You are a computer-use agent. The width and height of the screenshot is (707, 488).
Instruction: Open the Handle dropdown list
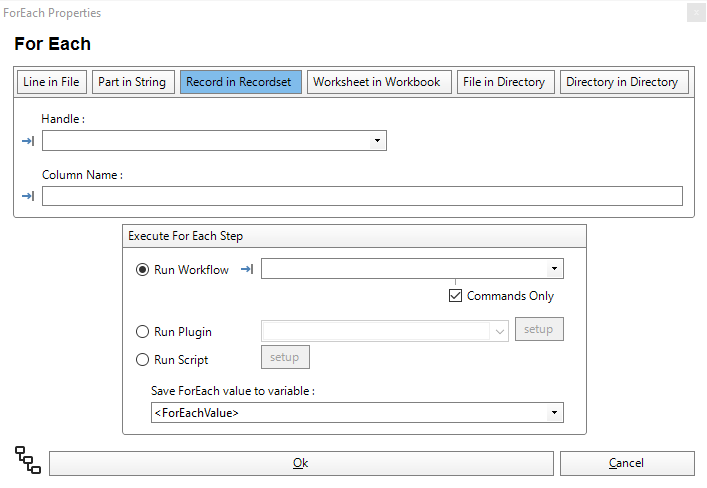377,141
